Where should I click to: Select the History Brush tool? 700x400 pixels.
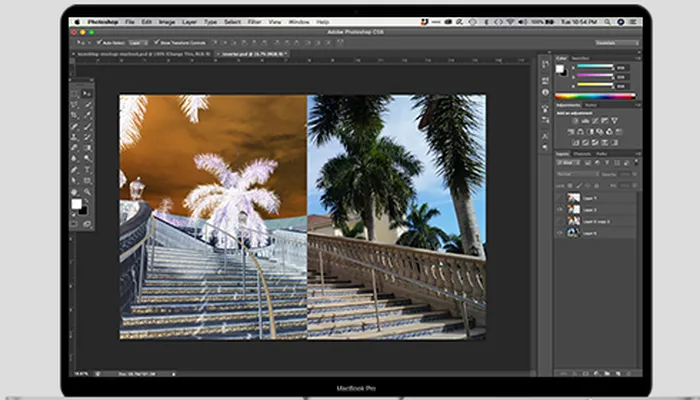(88, 138)
